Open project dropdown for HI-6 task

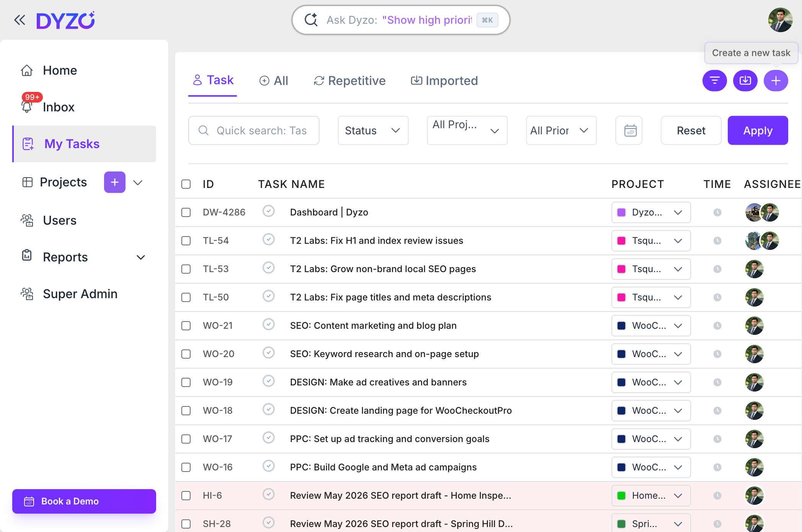651,496
